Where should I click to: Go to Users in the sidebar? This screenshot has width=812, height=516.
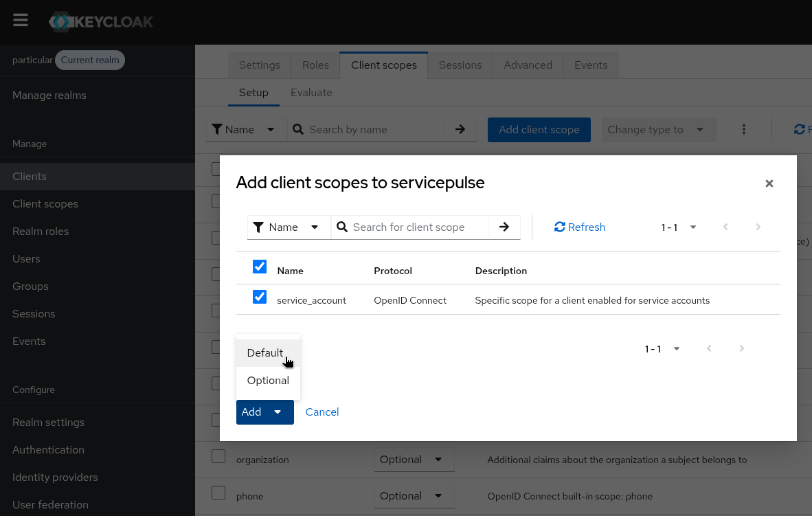click(98, 258)
